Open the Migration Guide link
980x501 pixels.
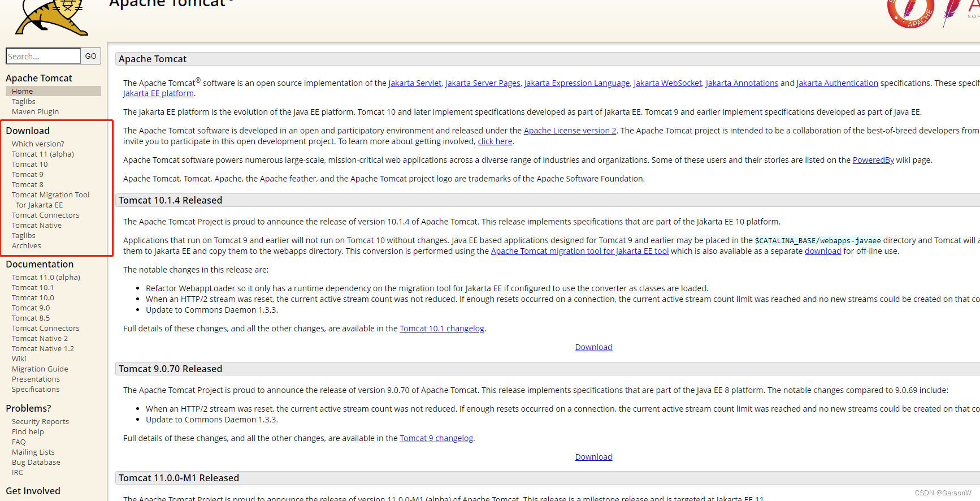coord(40,369)
